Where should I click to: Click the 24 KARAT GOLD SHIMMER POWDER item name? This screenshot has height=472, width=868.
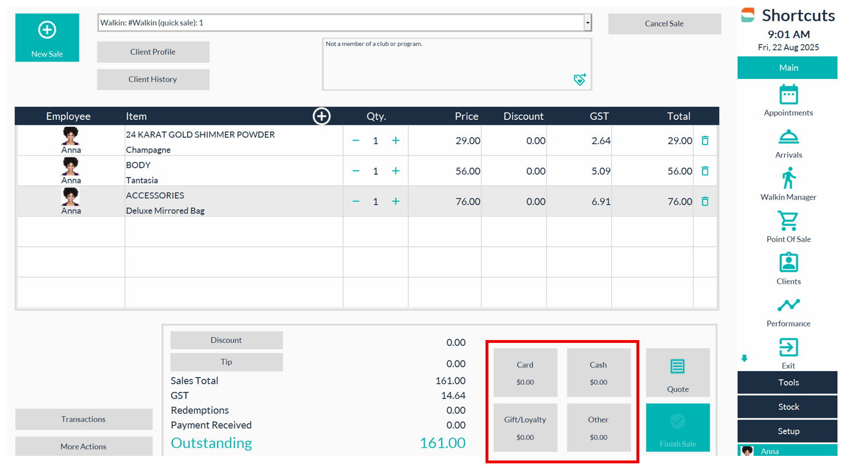200,134
